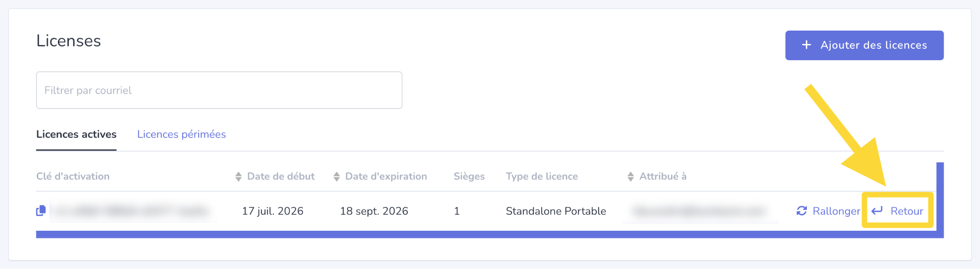Click the Standalone Portable license type cell
980x269 pixels.
(556, 211)
